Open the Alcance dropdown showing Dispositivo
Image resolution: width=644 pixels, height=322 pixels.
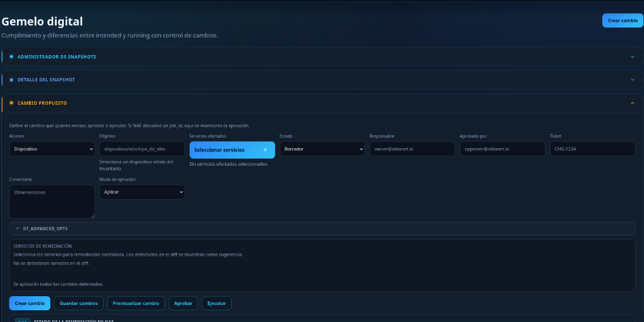(52, 149)
